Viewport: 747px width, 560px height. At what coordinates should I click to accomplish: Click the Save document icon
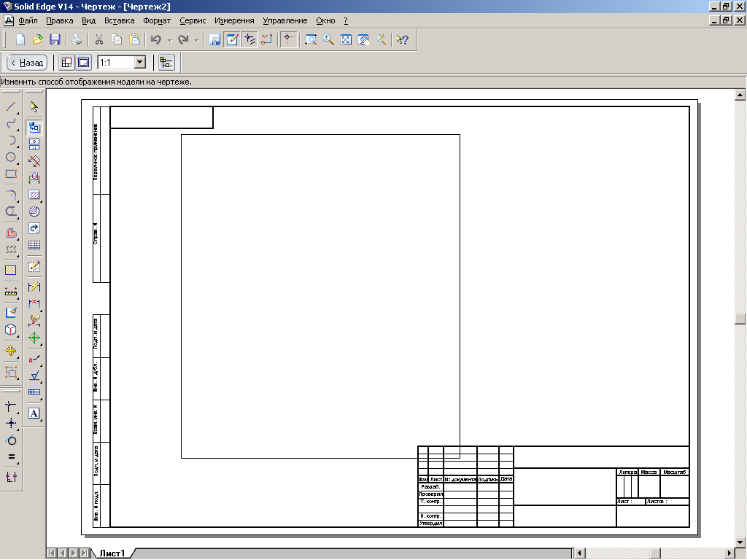pyautogui.click(x=55, y=40)
